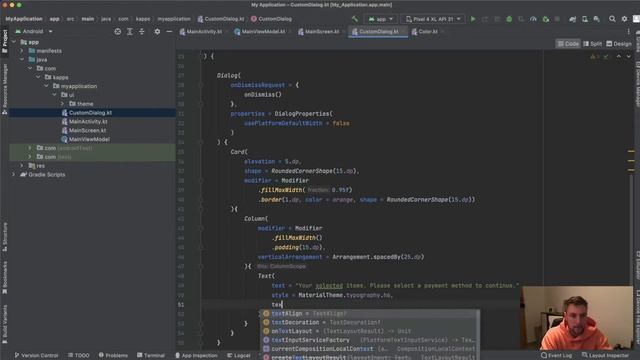Screen dimensions: 640x360
Task: Click the stop icon in run toolbar
Action: pos(557,19)
